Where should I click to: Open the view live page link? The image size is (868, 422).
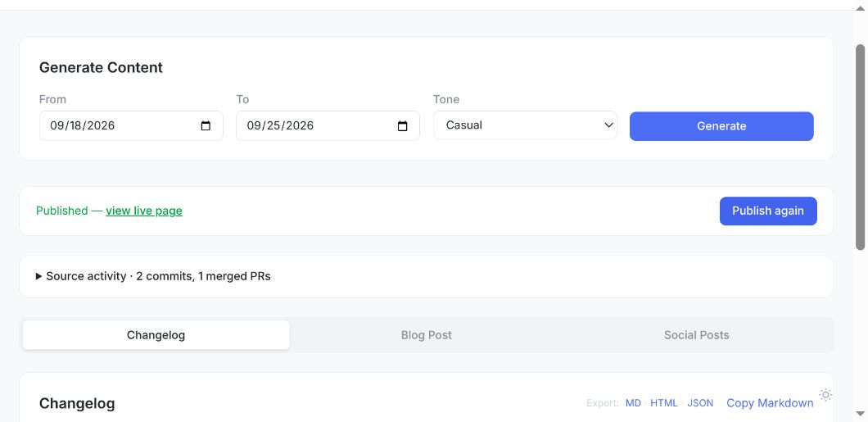coord(144,211)
